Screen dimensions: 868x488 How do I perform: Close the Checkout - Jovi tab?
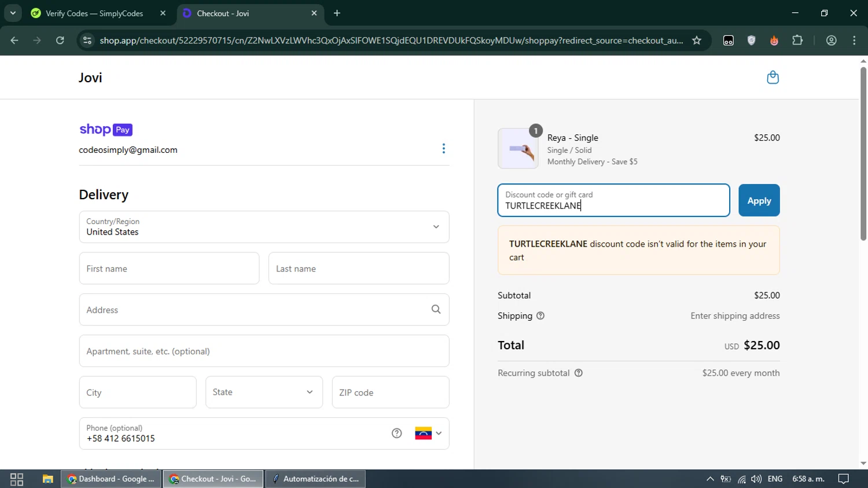(314, 13)
